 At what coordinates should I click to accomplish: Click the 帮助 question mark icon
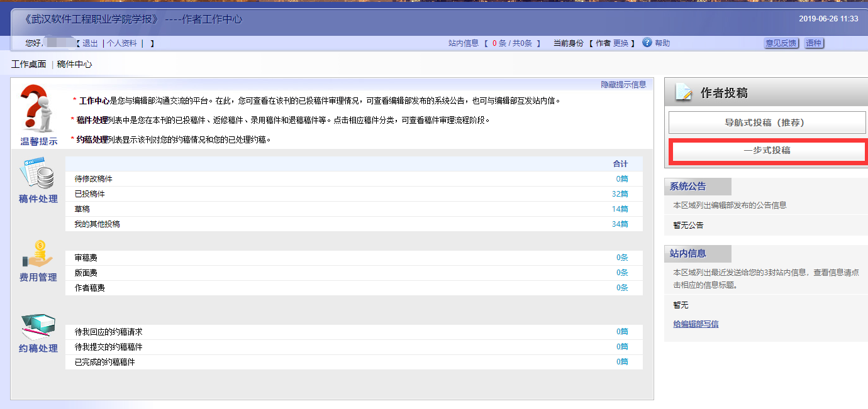[647, 43]
